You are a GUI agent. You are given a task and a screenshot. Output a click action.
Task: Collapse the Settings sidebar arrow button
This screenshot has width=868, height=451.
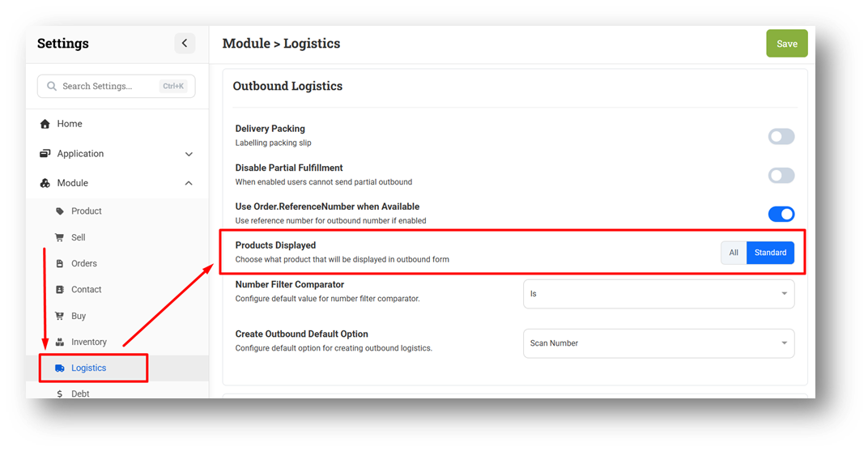pyautogui.click(x=185, y=44)
